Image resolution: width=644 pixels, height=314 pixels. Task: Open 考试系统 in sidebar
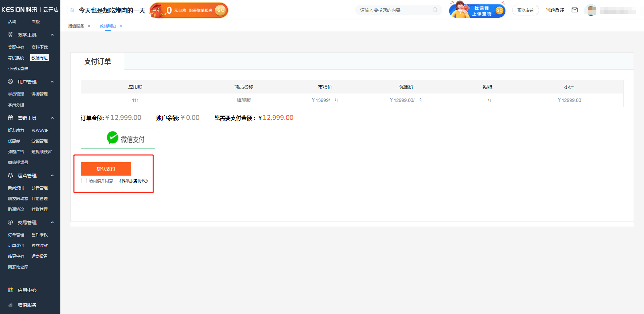click(x=16, y=58)
